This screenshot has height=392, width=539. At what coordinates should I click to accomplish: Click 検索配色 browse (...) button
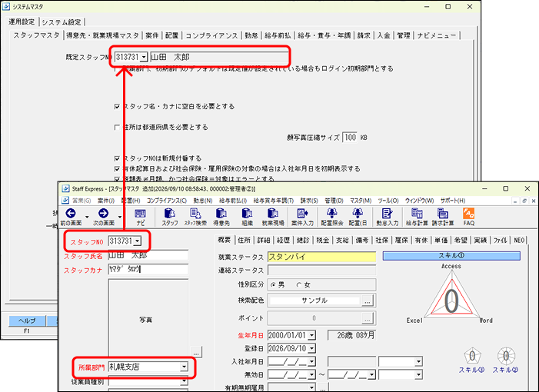368,301
